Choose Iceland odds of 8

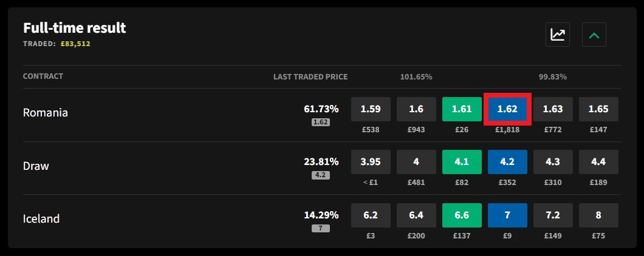click(598, 215)
